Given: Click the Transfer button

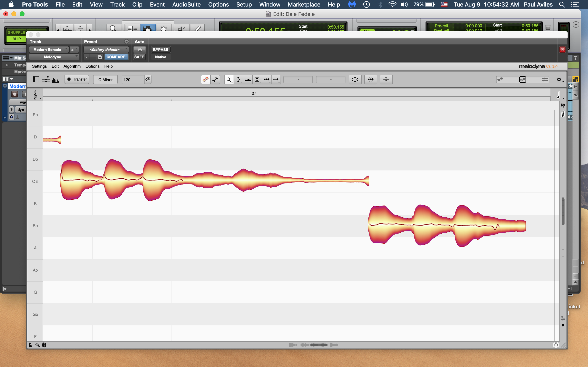Looking at the screenshot, I should [77, 79].
